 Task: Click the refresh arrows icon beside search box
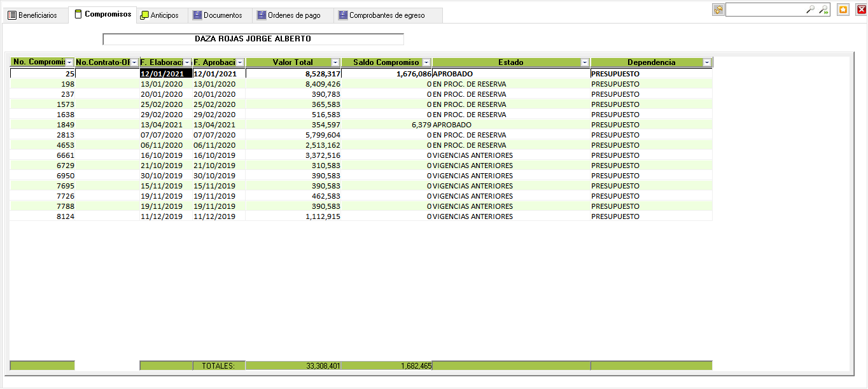pos(718,10)
